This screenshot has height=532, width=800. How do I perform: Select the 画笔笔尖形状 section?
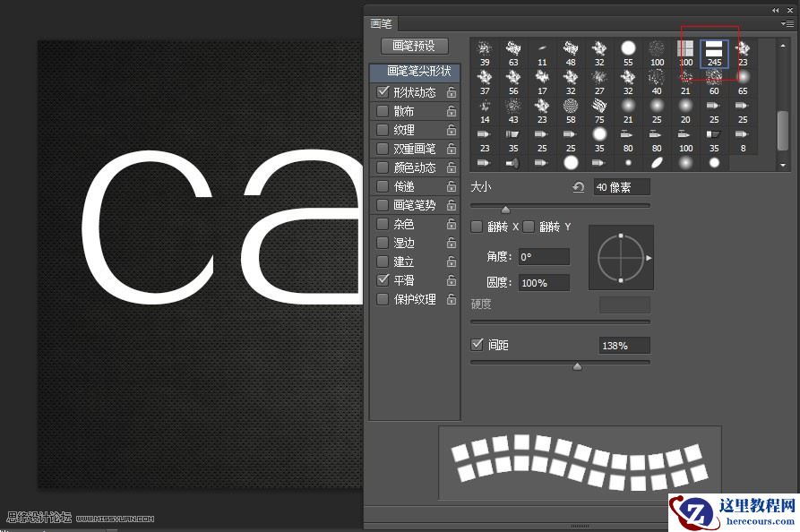tap(413, 73)
